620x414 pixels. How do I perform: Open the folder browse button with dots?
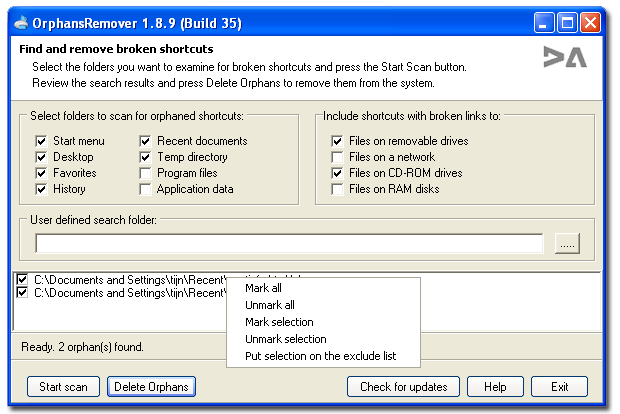coord(567,244)
